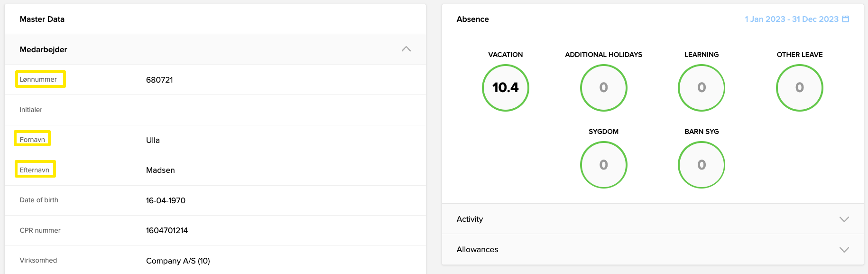Click the Barn Syg counter circle
The height and width of the screenshot is (274, 868).
coord(701,165)
